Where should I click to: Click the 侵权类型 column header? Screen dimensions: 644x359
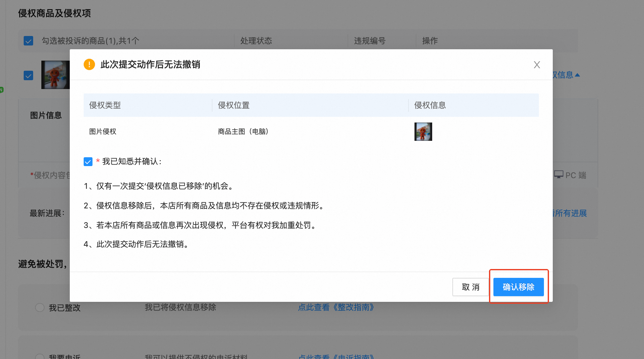point(105,105)
